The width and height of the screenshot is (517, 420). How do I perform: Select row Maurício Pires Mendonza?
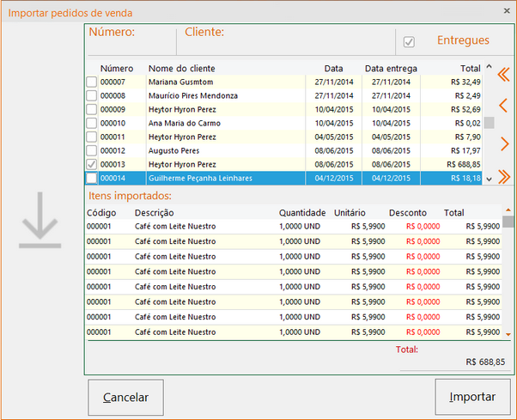click(283, 95)
